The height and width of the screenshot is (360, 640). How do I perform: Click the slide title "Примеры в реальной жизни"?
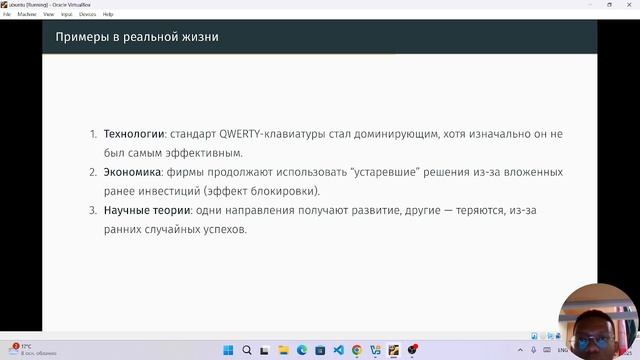[x=137, y=37]
